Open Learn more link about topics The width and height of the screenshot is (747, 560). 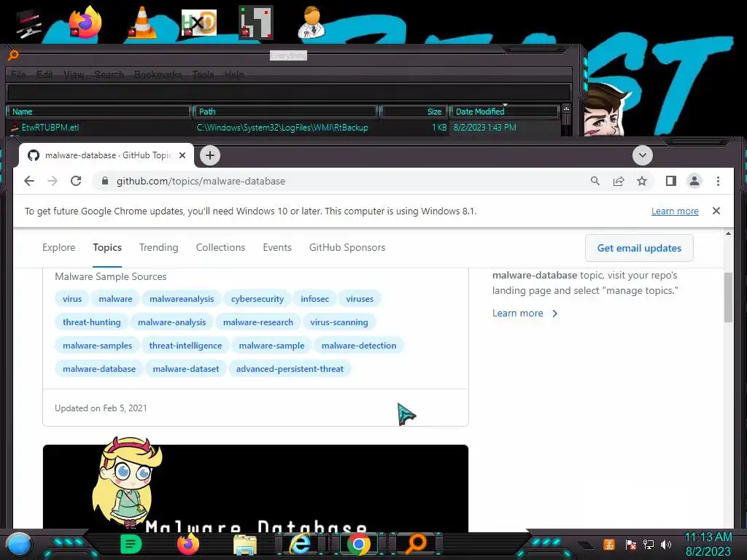[525, 314]
